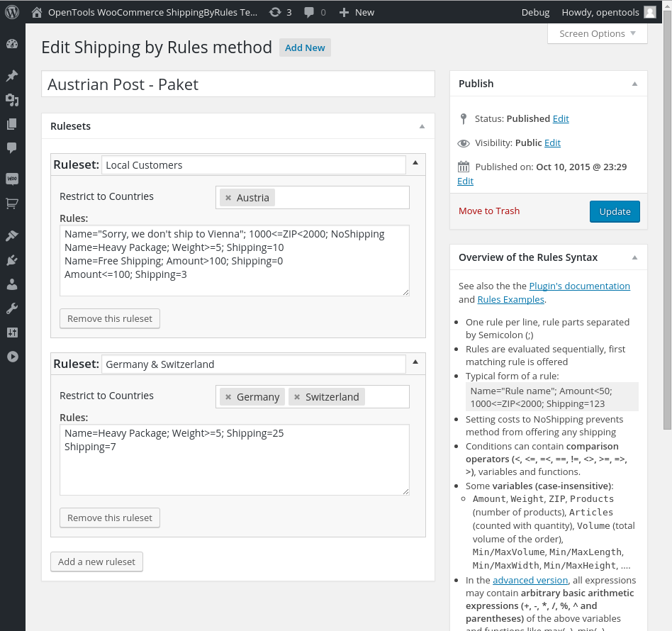The height and width of the screenshot is (631, 672).
Task: Remove the Germany country tag
Action: (228, 397)
